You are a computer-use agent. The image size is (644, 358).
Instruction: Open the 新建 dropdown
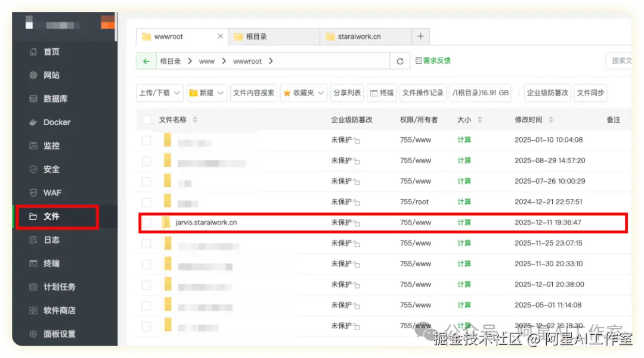(206, 93)
